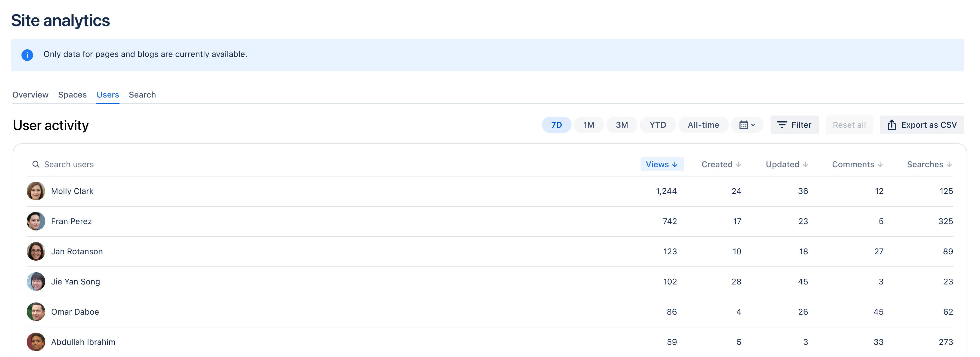Click Abdullah Ibrahim's searches value 273
The height and width of the screenshot is (357, 980).
(x=946, y=342)
